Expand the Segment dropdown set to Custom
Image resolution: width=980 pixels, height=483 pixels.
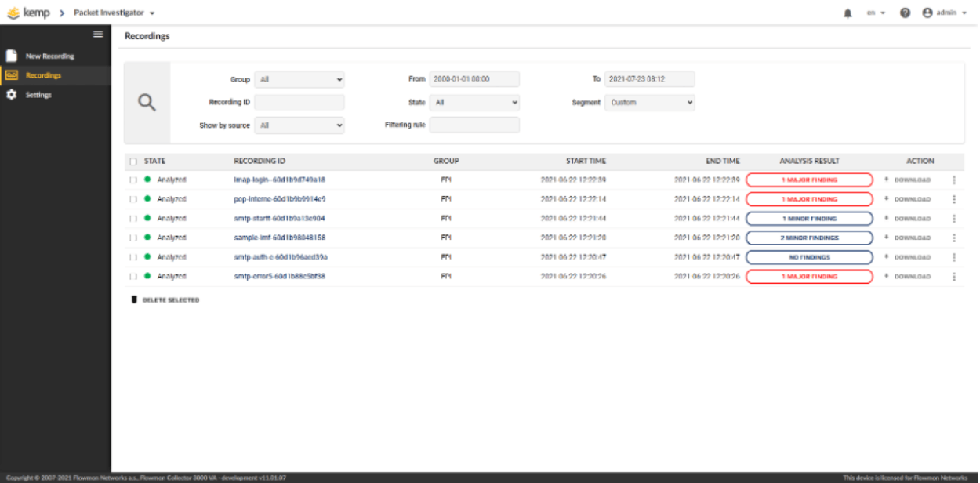pyautogui.click(x=650, y=102)
